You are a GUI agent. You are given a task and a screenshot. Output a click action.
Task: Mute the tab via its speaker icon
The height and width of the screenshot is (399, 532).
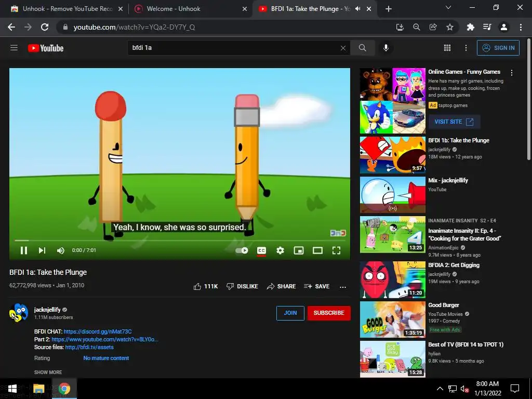[357, 9]
